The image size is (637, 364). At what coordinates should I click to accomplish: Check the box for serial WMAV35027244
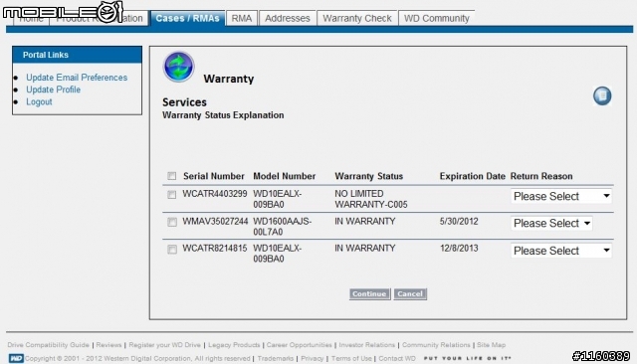tap(172, 222)
